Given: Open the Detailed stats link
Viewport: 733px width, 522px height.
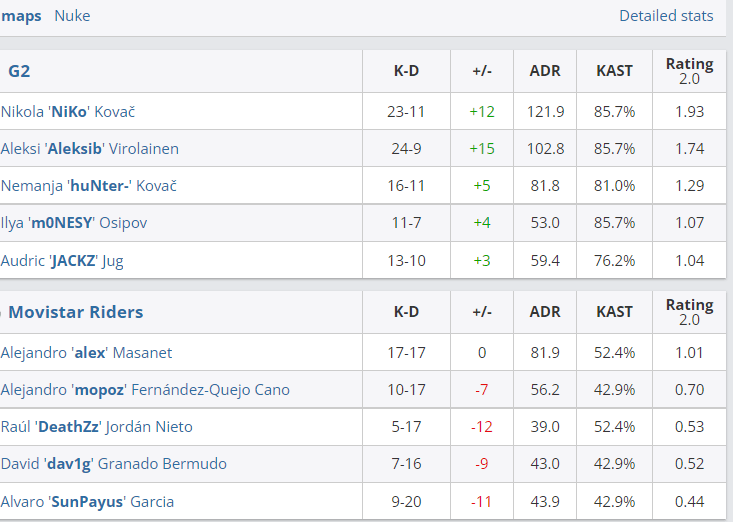Looking at the screenshot, I should pos(666,16).
